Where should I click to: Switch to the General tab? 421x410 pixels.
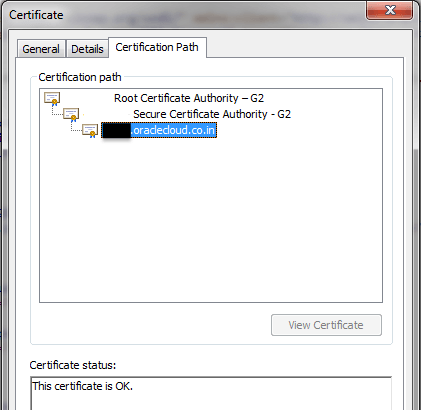[41, 49]
